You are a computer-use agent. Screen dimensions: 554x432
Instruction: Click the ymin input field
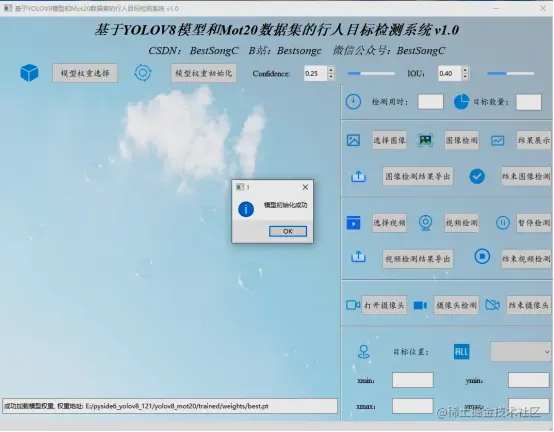point(529,380)
